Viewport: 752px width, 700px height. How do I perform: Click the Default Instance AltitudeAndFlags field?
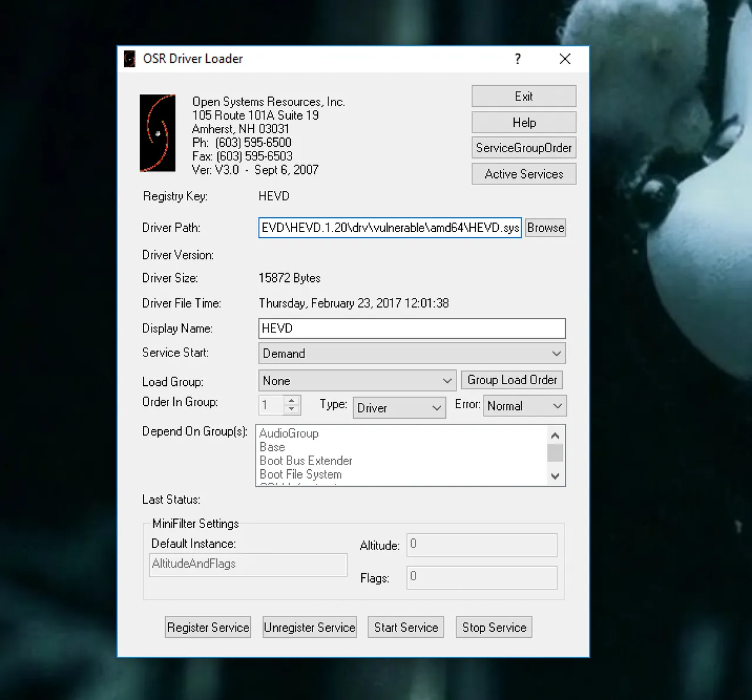coord(249,565)
